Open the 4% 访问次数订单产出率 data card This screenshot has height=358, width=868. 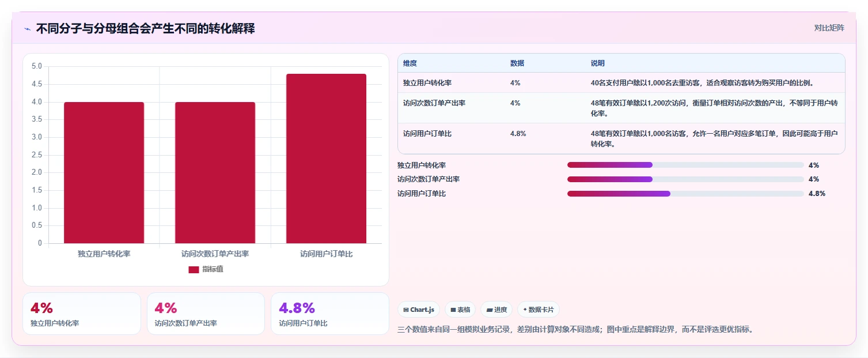(x=206, y=314)
